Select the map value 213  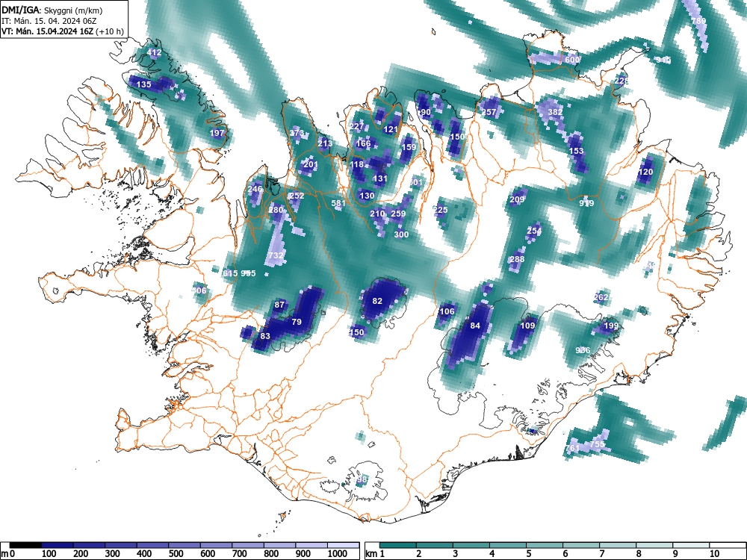pos(325,143)
